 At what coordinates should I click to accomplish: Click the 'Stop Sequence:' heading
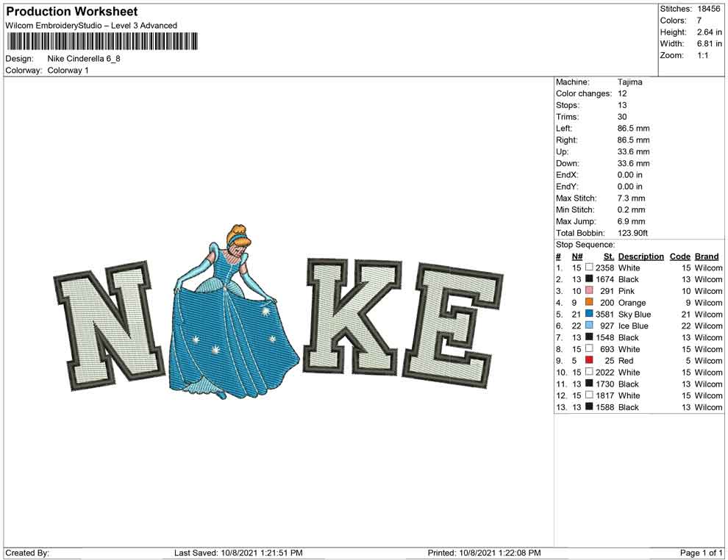coord(585,245)
